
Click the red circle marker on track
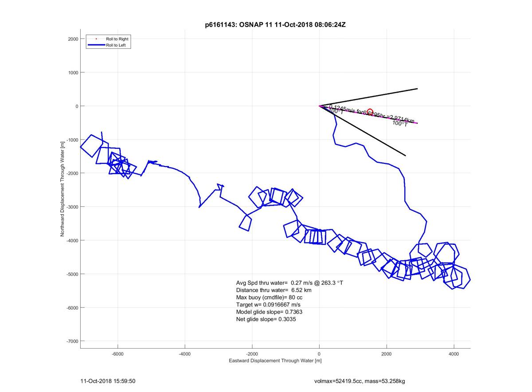click(370, 112)
